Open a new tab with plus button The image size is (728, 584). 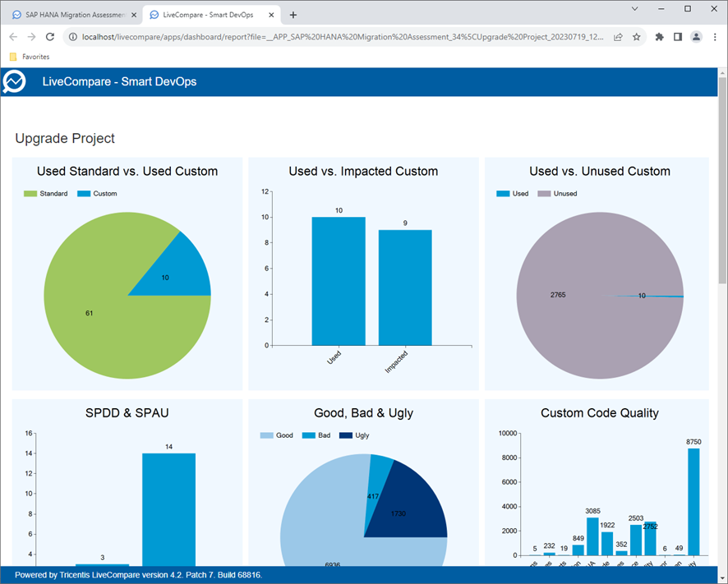(x=293, y=15)
